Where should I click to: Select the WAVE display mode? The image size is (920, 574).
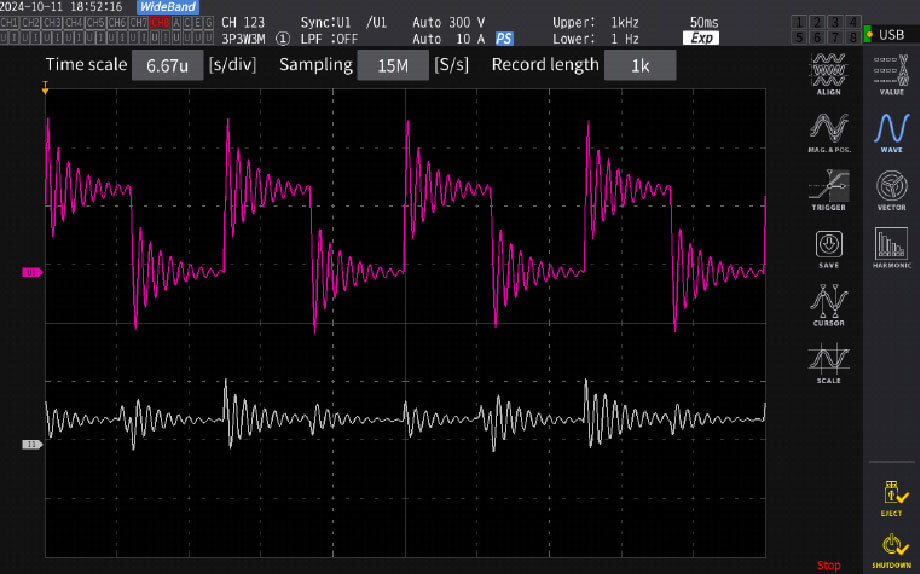[x=891, y=133]
